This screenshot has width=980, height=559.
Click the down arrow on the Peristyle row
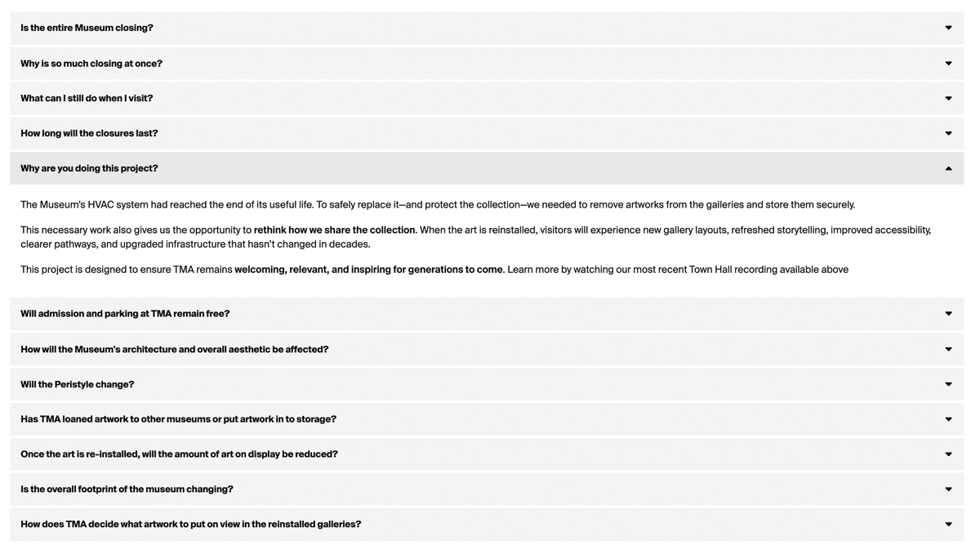click(948, 384)
